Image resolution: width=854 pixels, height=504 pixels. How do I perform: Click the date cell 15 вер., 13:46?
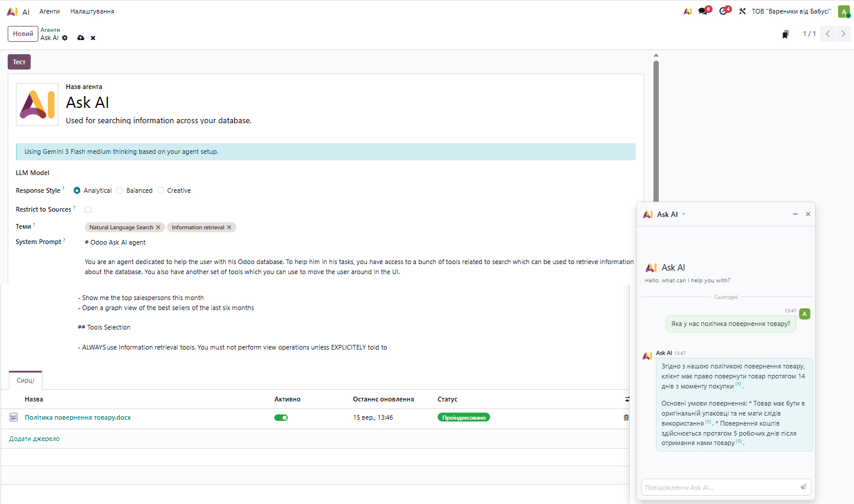coord(373,417)
